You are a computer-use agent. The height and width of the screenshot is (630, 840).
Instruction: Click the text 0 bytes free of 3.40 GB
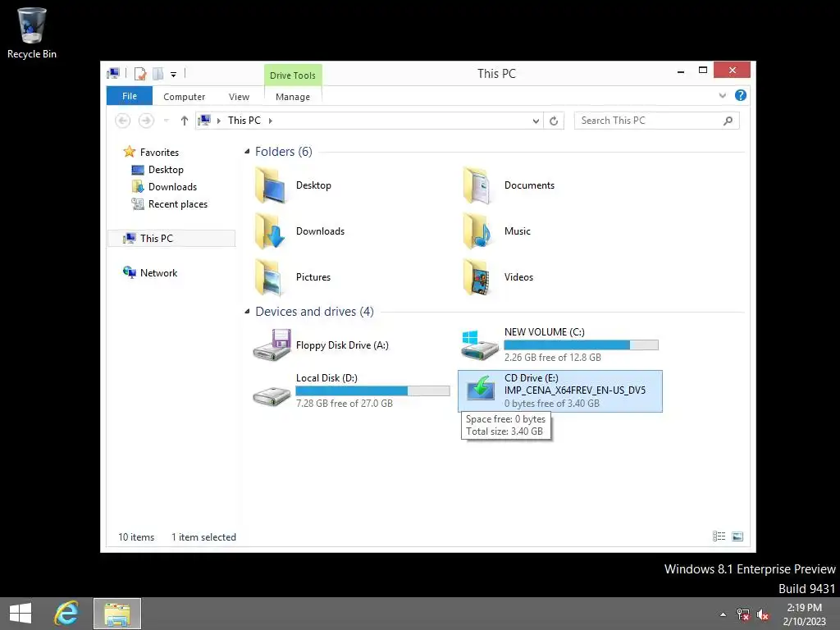click(x=552, y=404)
